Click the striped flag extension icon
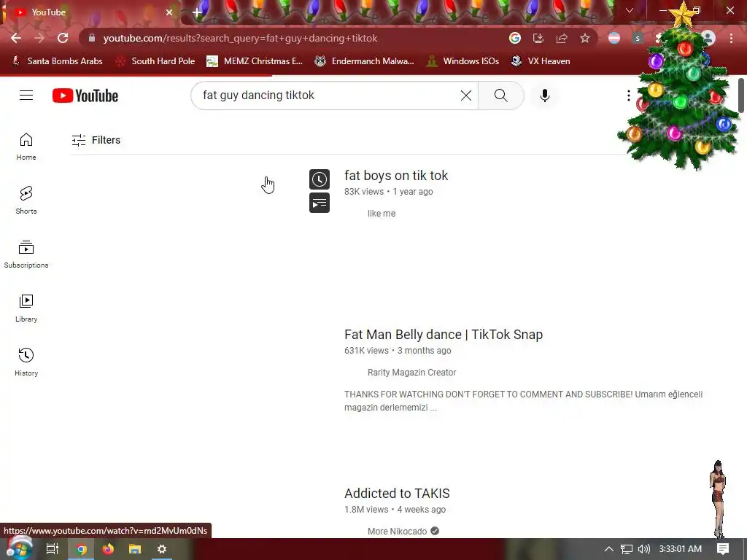 click(614, 38)
